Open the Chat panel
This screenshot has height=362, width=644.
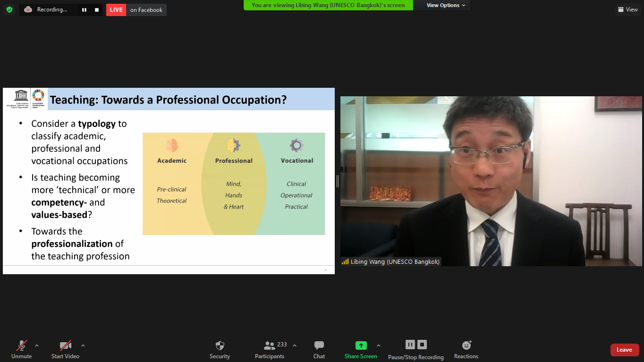(x=319, y=350)
